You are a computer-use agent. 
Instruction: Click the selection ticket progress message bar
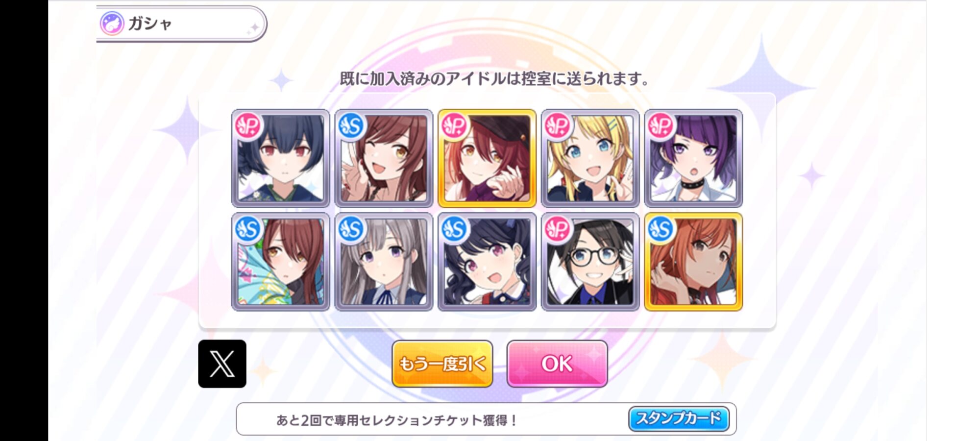486,419
